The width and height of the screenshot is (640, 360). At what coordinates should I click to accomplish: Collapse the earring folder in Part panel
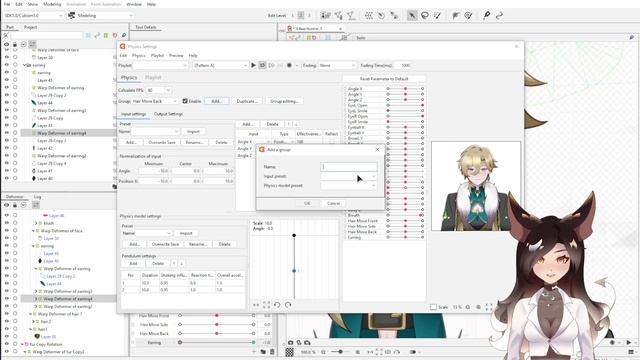pyautogui.click(x=24, y=65)
